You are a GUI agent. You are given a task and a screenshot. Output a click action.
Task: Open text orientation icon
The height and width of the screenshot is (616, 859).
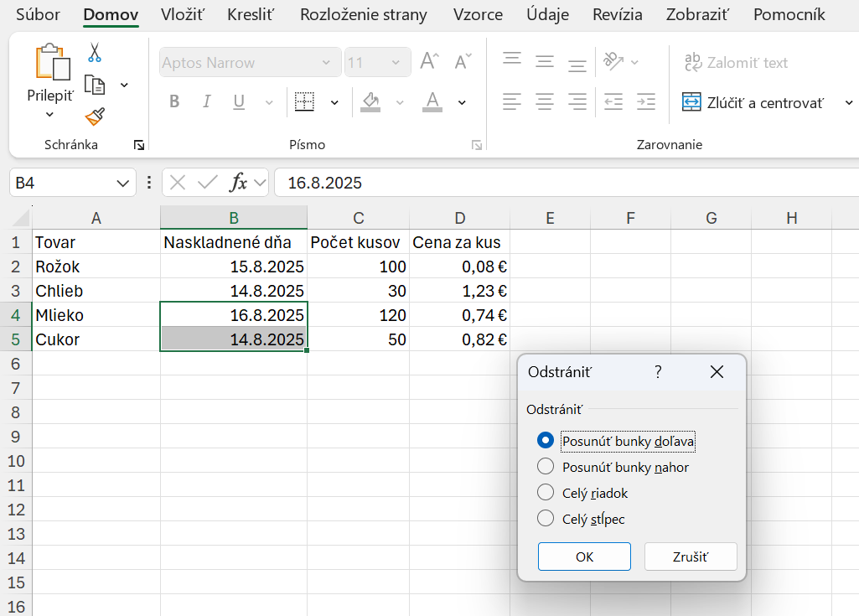pos(613,61)
